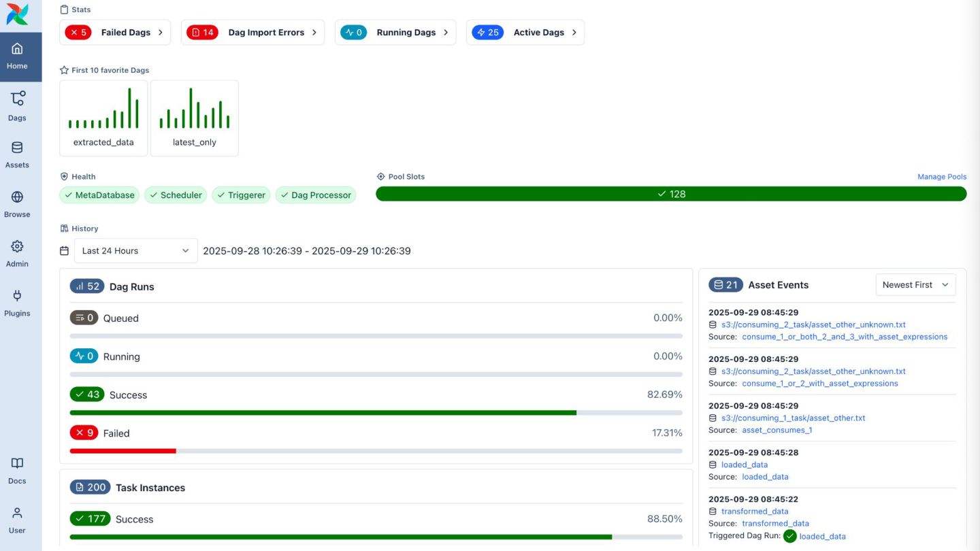The width and height of the screenshot is (980, 551).
Task: Click the Running Dags stat button
Action: point(397,33)
